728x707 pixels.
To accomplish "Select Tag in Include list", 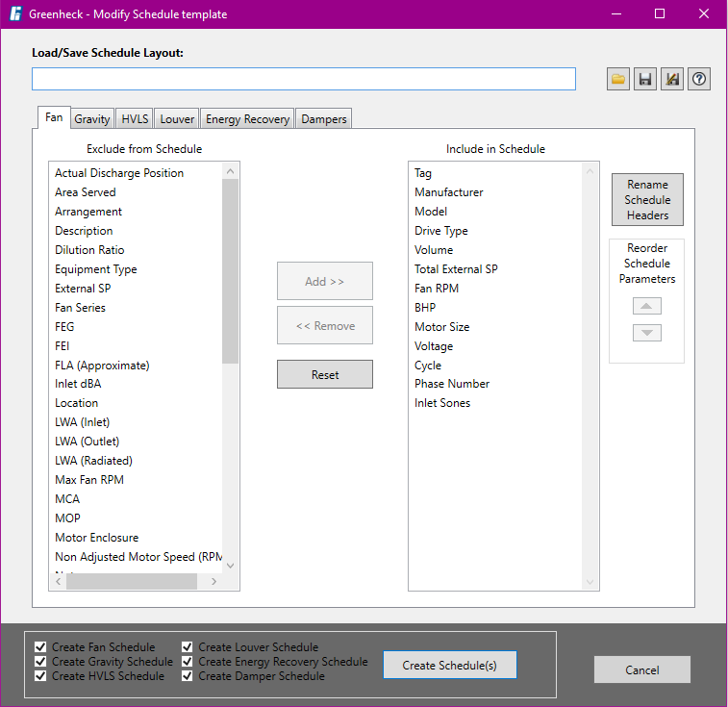I will coord(423,173).
